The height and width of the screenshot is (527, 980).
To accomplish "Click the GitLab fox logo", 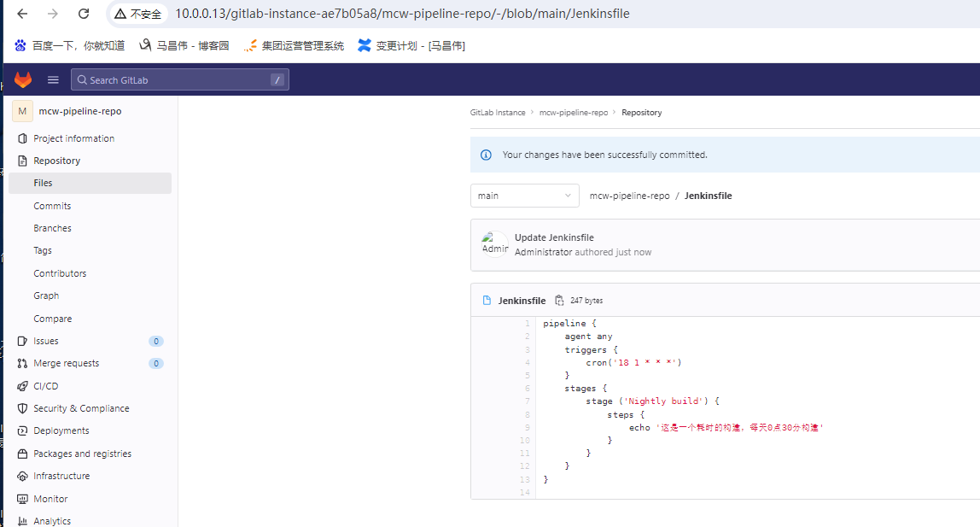I will coord(23,79).
